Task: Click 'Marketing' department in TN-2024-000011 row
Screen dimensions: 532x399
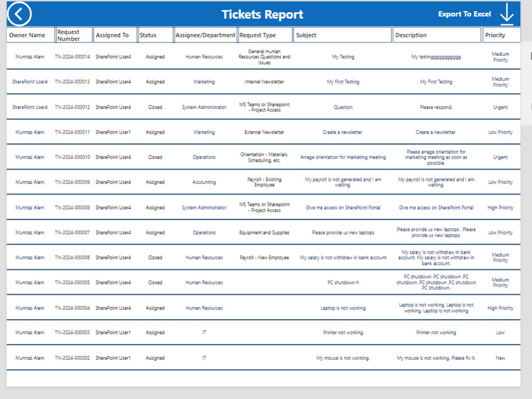Action: (x=204, y=132)
